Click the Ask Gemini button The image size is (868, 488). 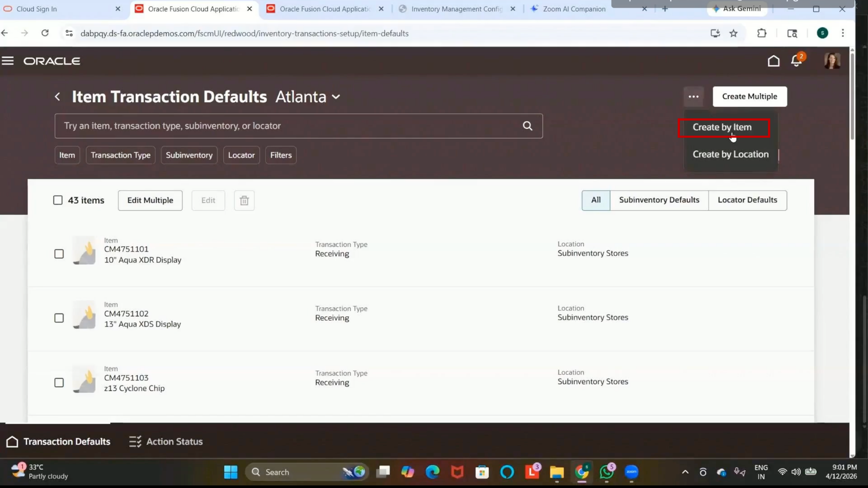click(x=736, y=9)
